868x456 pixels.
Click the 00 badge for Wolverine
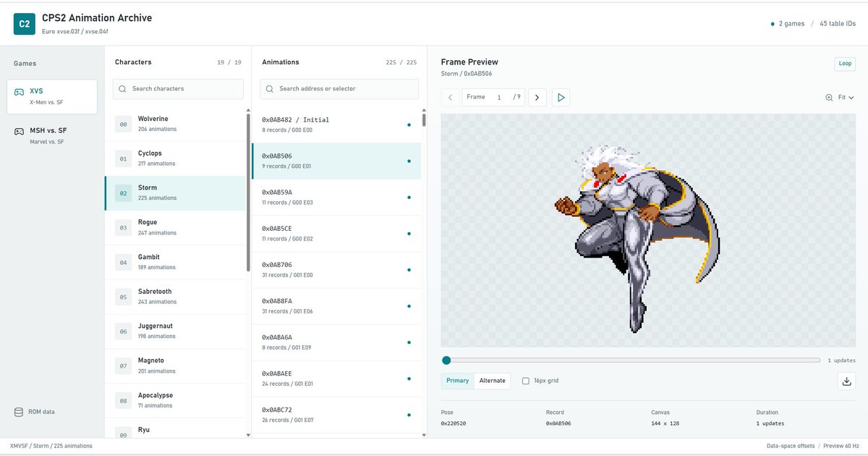[x=123, y=124]
